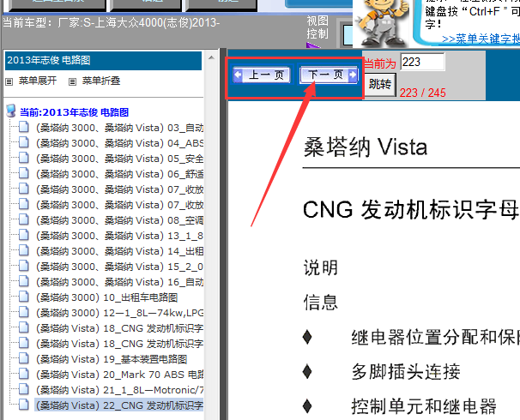Click document icon of 06_舒适 item
This screenshot has height=420, width=520.
click(23, 173)
